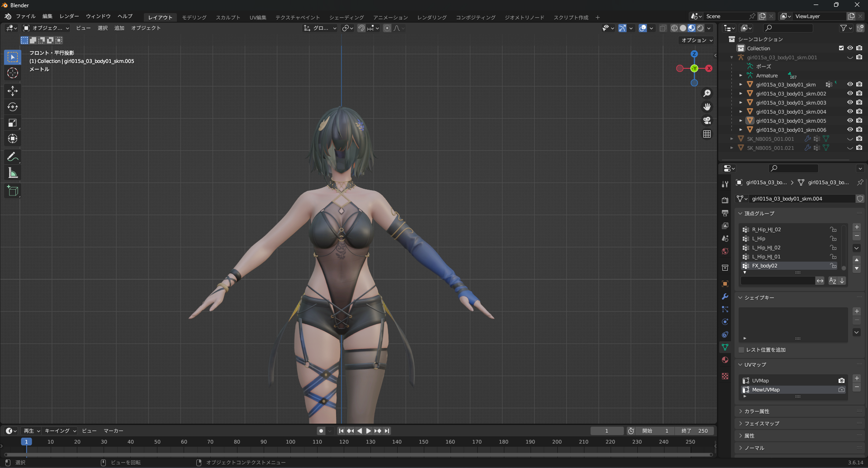Toggle the snap magnet in viewport header

(361, 28)
